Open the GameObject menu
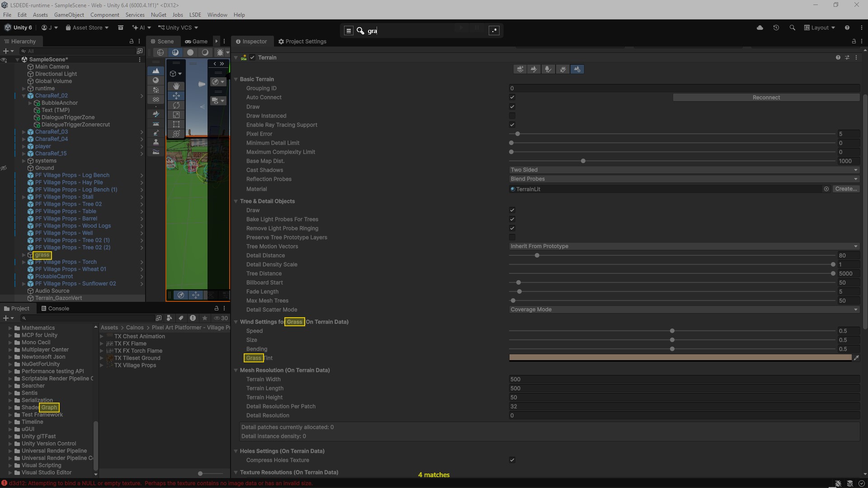Screen dimensions: 868x488 point(69,14)
